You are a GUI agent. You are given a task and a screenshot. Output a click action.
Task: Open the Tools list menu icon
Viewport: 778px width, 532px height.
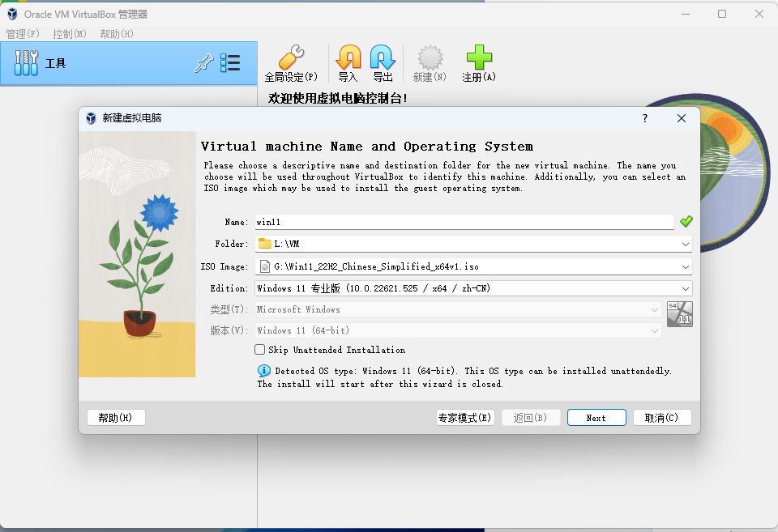[x=230, y=63]
